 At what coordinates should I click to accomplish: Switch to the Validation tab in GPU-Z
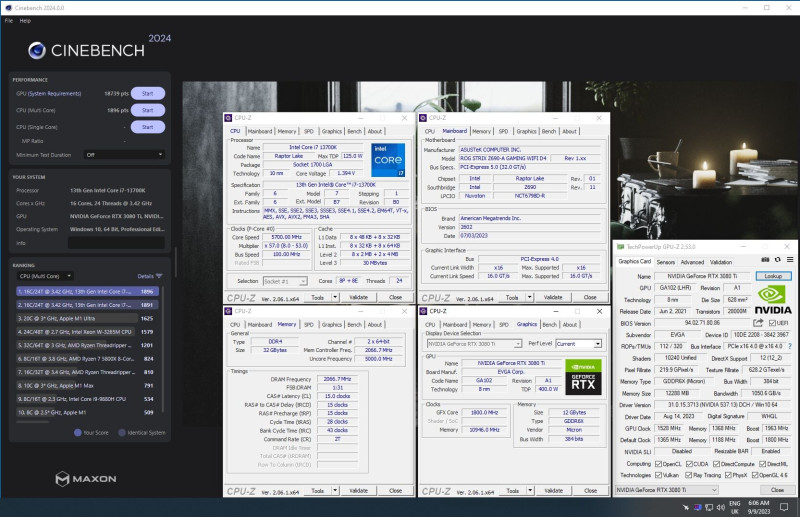tap(721, 262)
